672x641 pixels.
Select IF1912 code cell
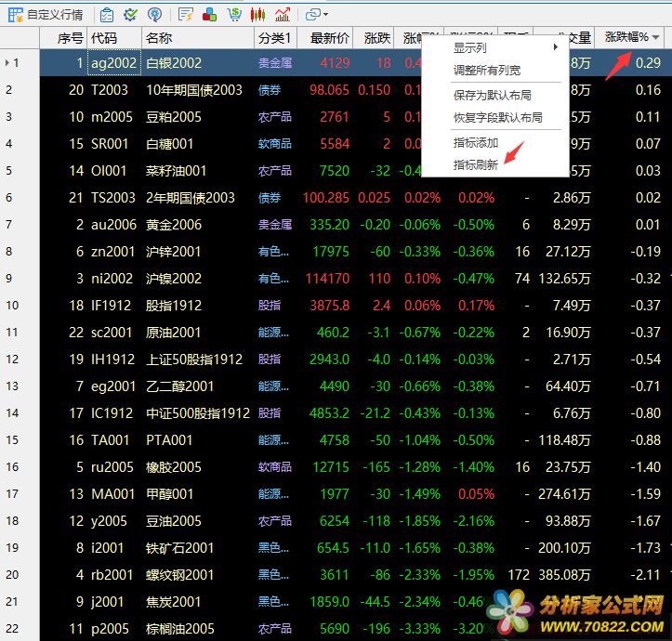111,306
